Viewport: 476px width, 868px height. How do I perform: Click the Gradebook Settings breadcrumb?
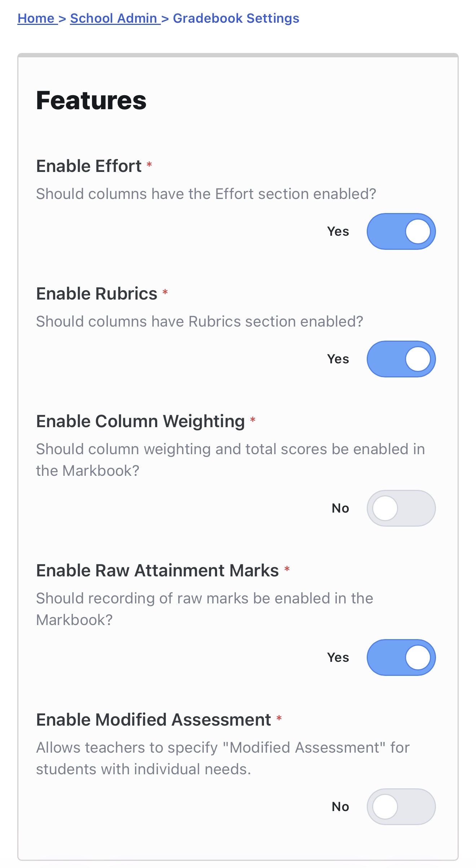coord(236,18)
